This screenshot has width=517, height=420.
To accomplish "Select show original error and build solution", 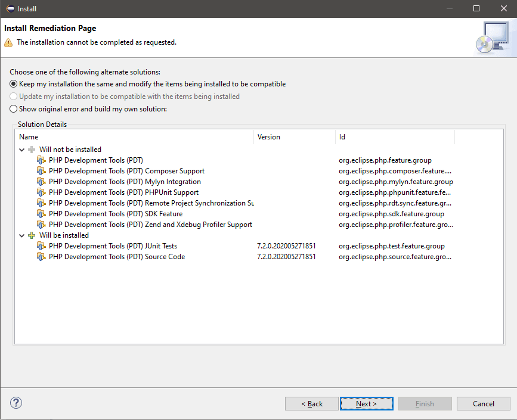I will point(13,108).
